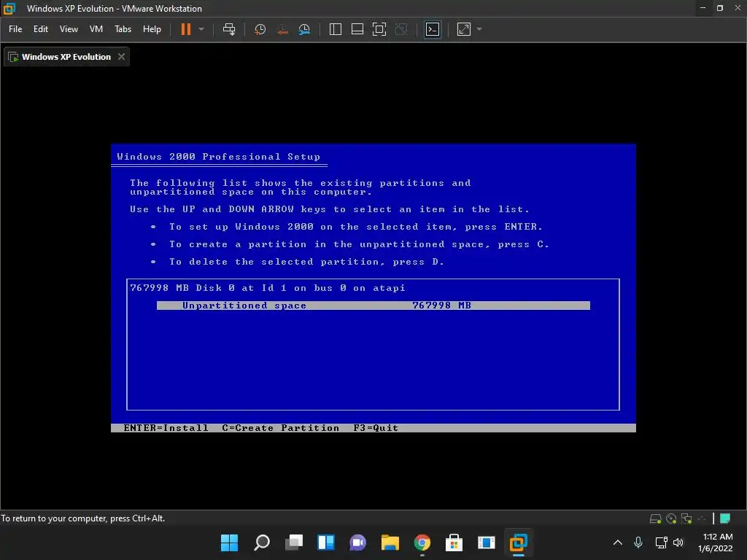Open the VM menu
Screen dimensions: 747x560
(x=96, y=29)
